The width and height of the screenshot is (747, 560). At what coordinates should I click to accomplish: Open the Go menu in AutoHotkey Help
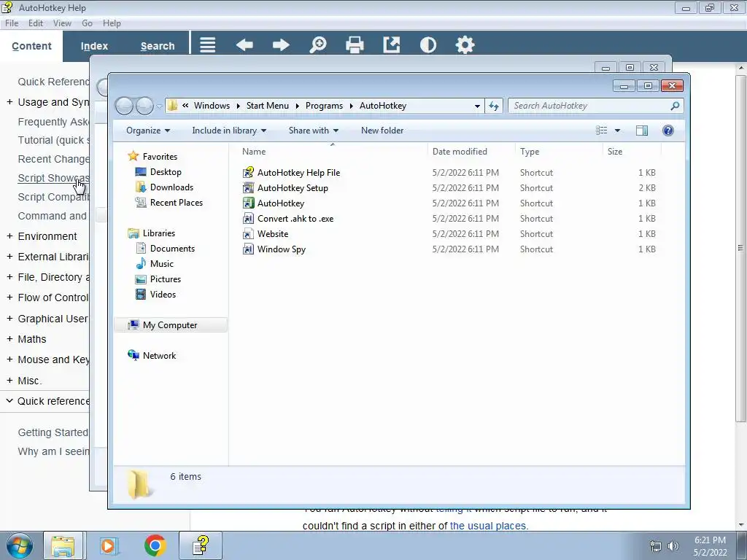(87, 23)
